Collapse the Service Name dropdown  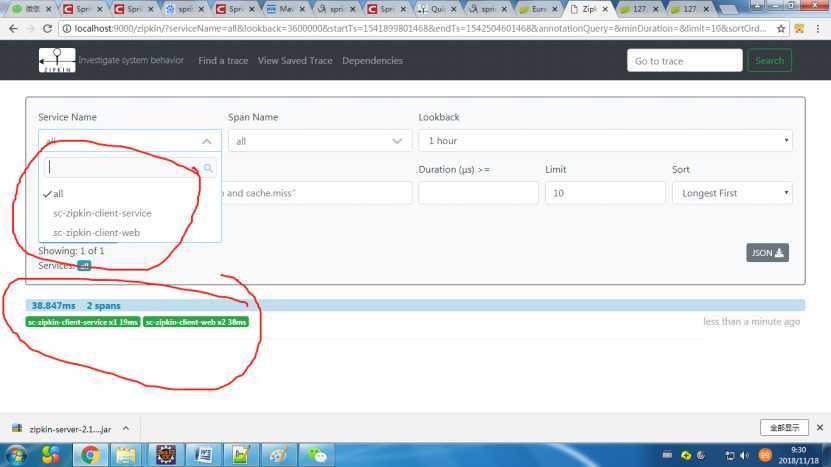pos(207,141)
